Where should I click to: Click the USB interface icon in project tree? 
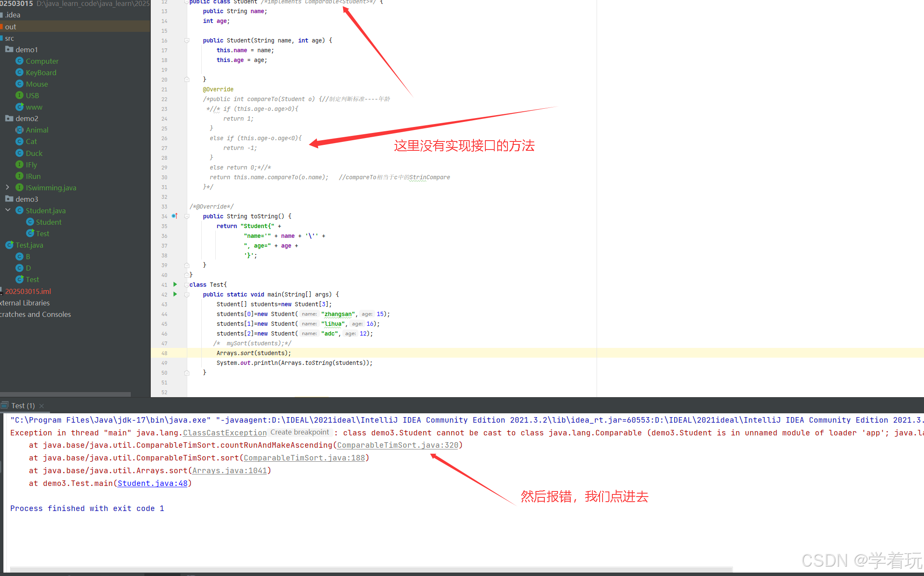[x=19, y=96]
